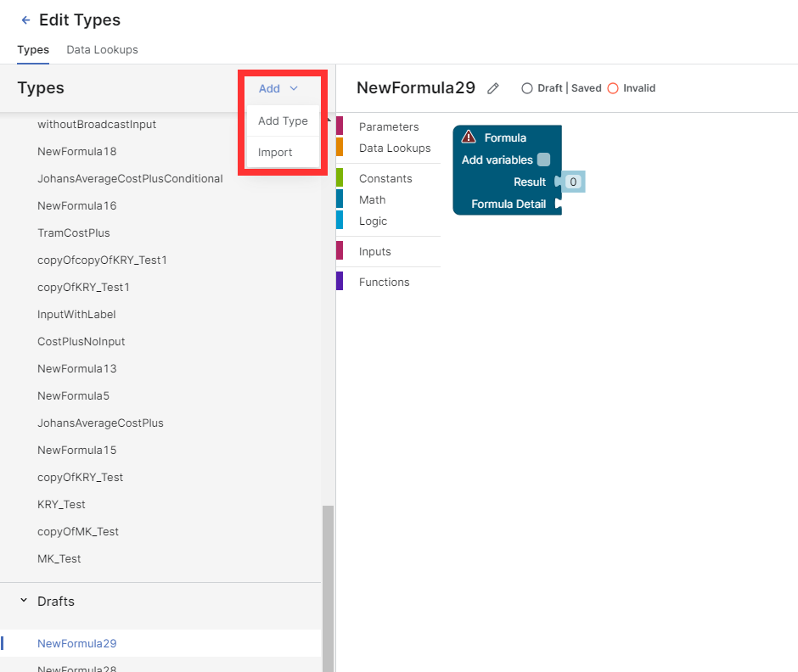
Task: Open the Constants block category
Action: 385,178
